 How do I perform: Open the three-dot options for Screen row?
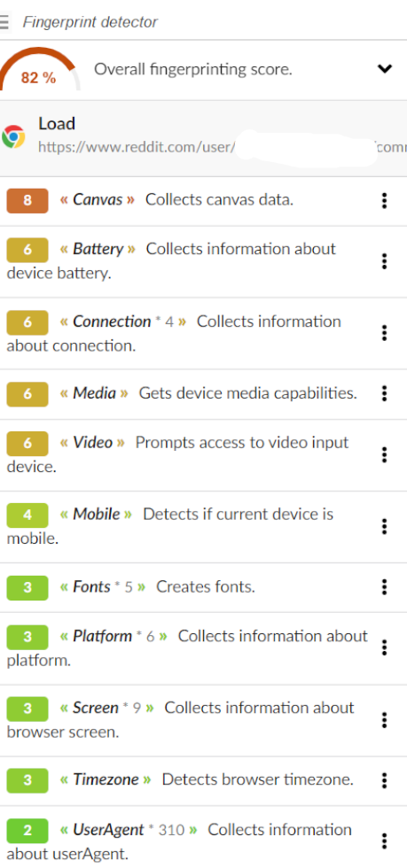point(384,719)
